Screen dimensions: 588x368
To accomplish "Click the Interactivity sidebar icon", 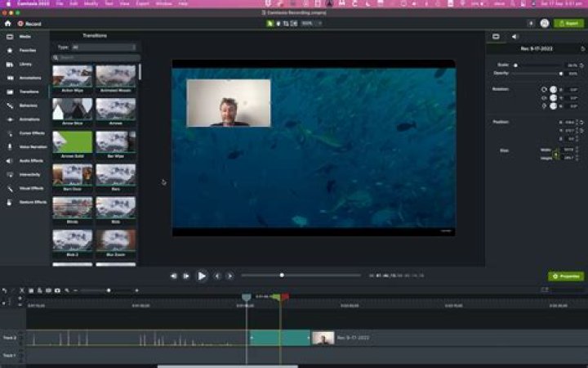I will pos(10,175).
